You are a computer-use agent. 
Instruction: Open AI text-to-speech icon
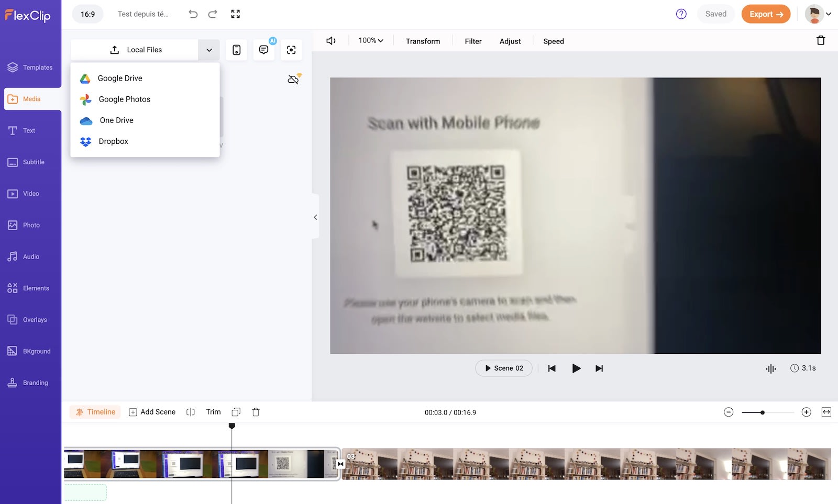point(264,50)
